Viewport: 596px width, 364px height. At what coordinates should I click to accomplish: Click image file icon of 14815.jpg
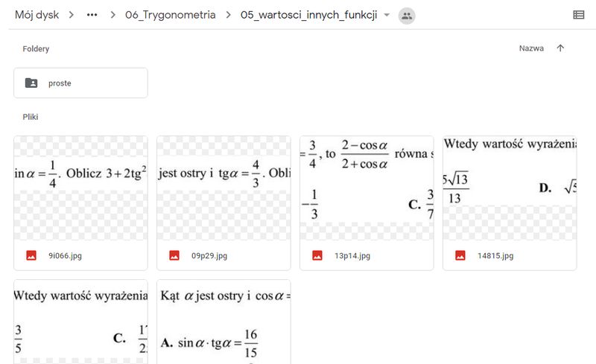460,255
